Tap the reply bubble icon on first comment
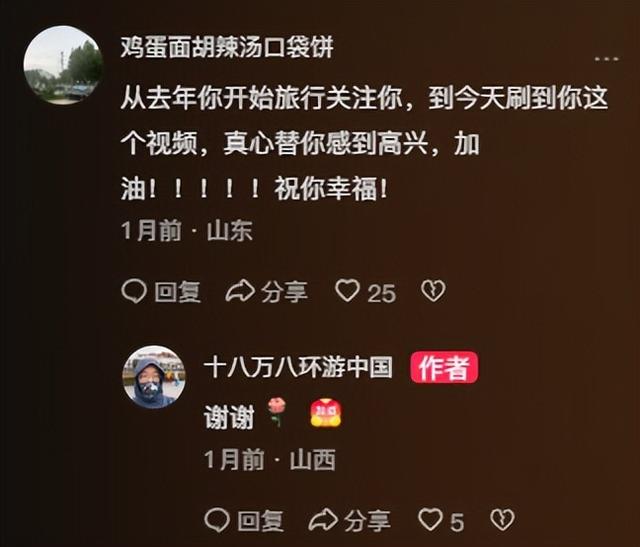Viewport: 640px width, 547px height. click(134, 291)
